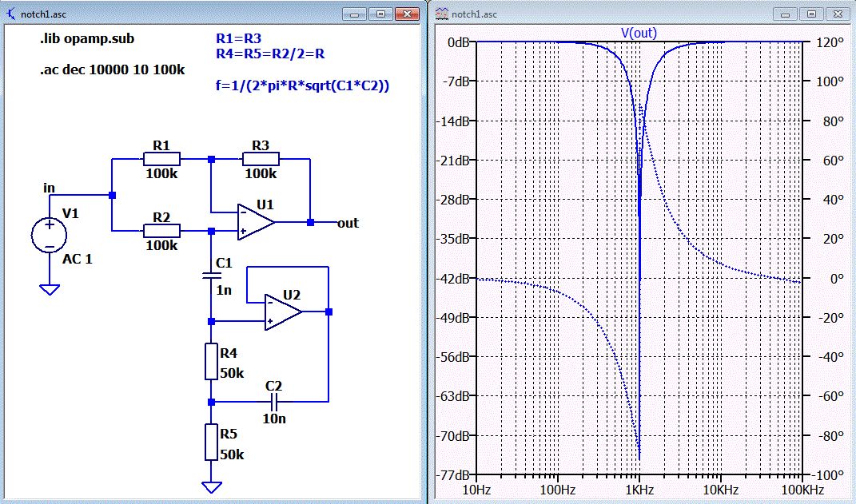Select the U2 op-amp symbol

pos(285,312)
